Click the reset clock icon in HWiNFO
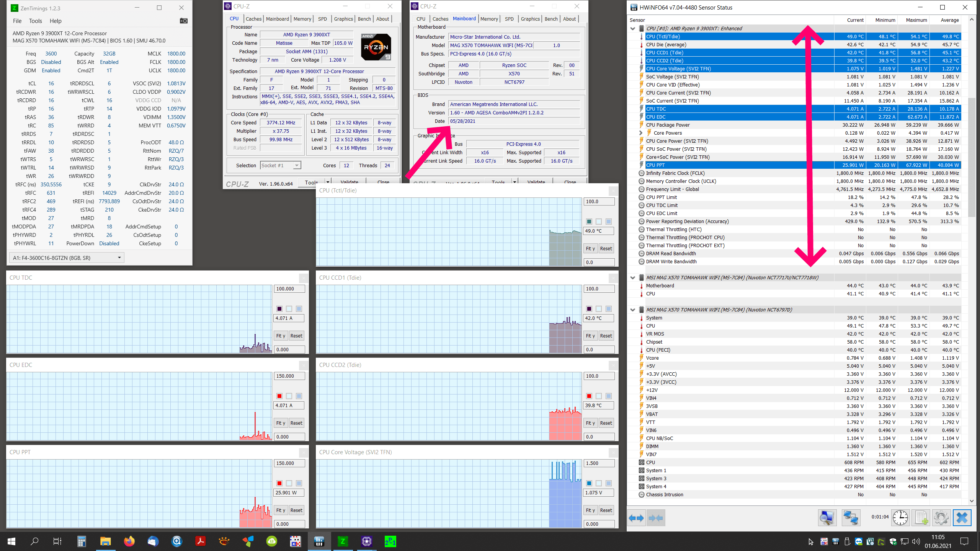This screenshot has height=551, width=980. point(900,518)
